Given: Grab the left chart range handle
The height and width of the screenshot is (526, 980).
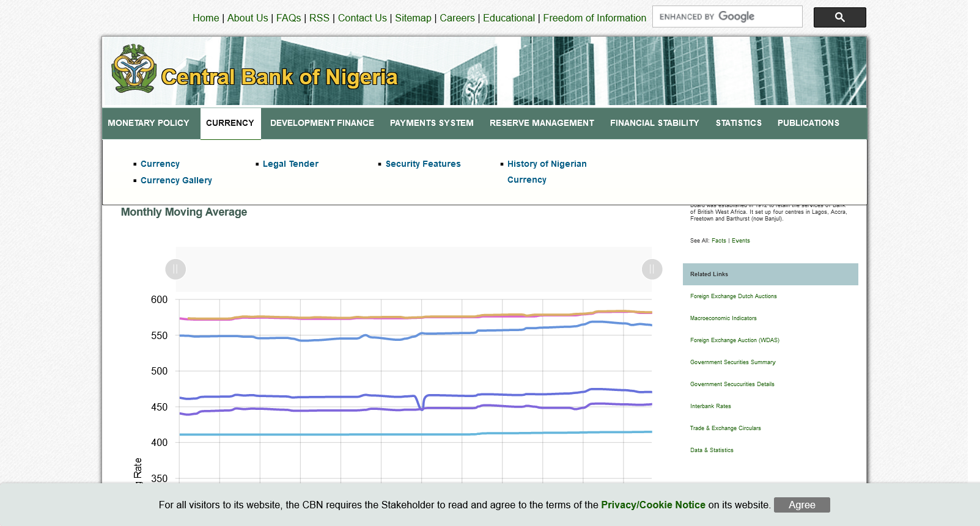Looking at the screenshot, I should tap(175, 269).
